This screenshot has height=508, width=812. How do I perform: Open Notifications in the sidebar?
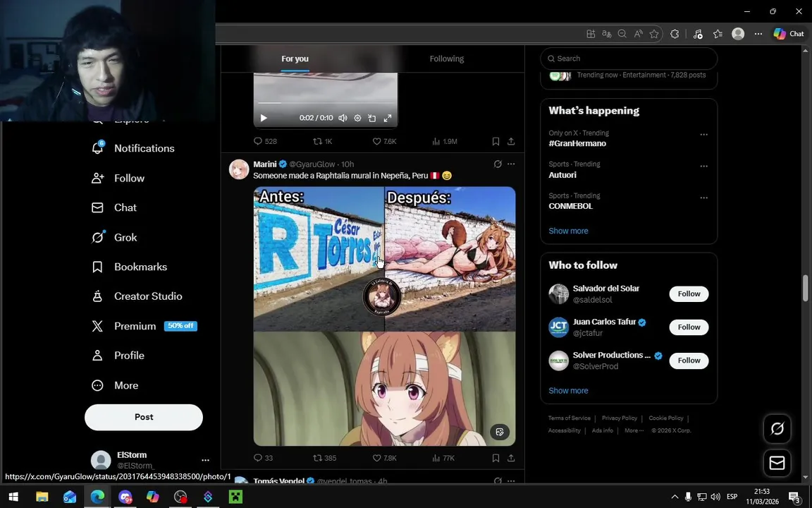(133, 148)
